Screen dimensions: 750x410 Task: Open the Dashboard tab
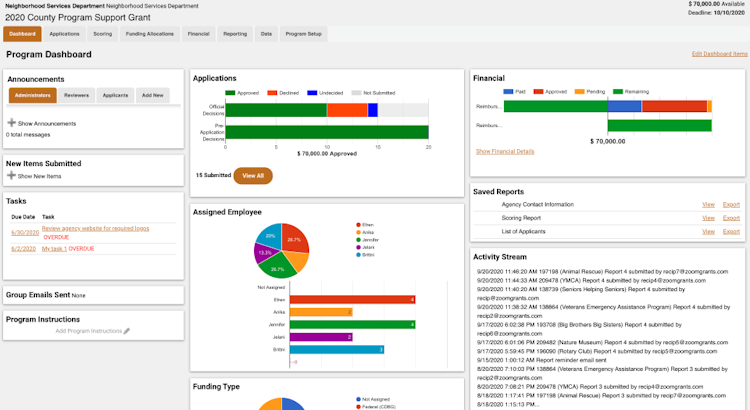coord(22,34)
